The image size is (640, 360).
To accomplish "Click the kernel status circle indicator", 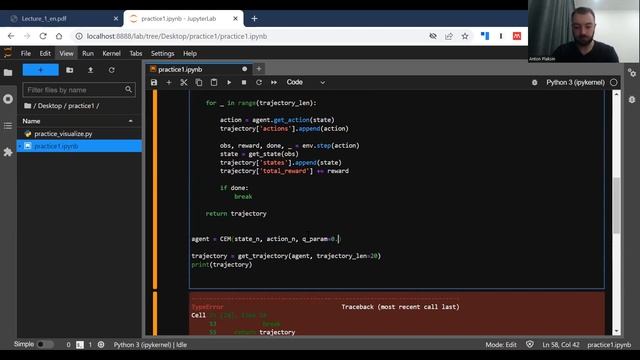I will [613, 82].
